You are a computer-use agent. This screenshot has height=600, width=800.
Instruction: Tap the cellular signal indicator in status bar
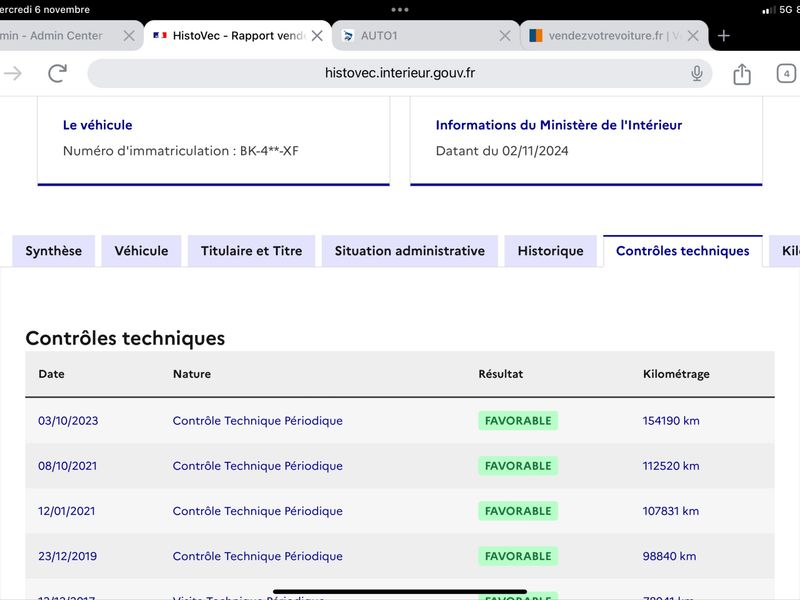tap(768, 10)
